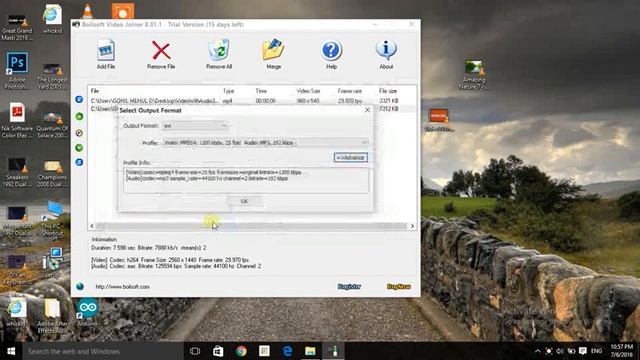The width and height of the screenshot is (640, 360).
Task: Open the Profile dropdown list
Action: click(x=265, y=143)
